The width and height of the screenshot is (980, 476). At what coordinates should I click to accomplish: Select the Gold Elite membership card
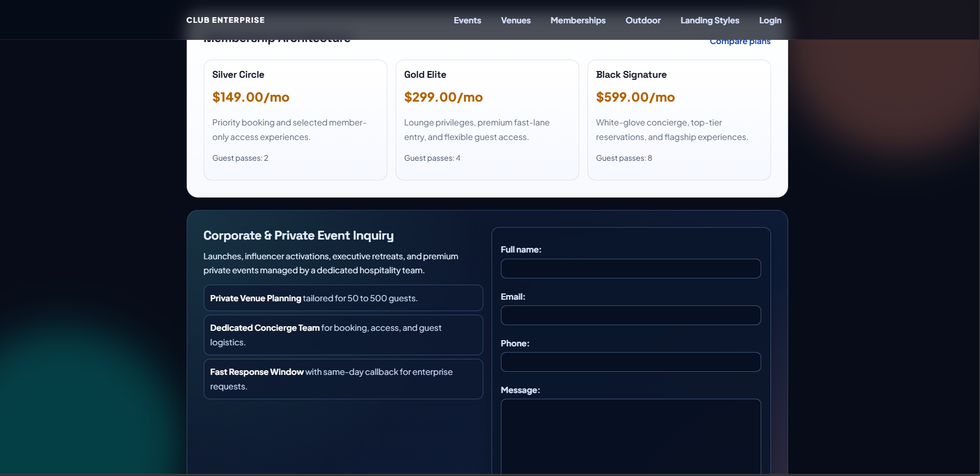coord(487,120)
